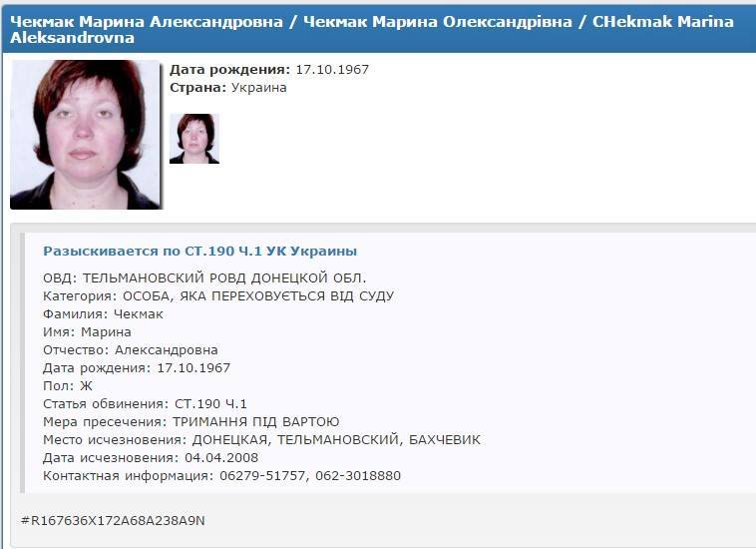The width and height of the screenshot is (756, 549).
Task: Click the 'Имя: Марина' line
Action: coord(87,332)
